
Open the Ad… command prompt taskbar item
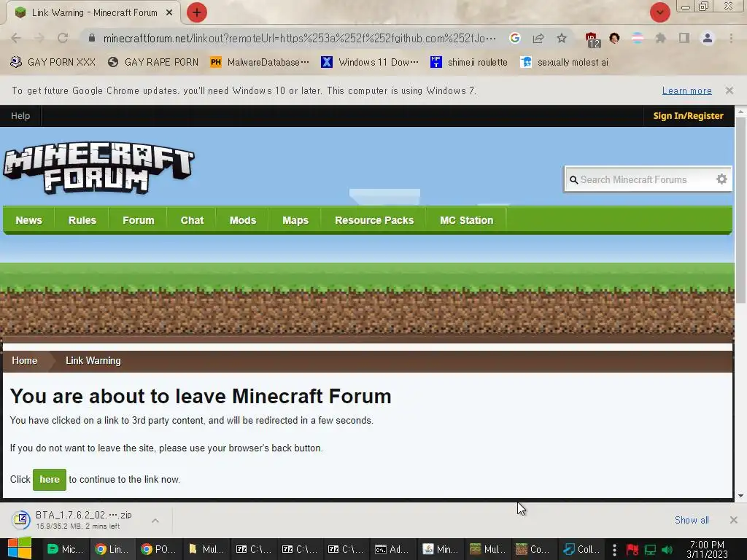point(392,549)
